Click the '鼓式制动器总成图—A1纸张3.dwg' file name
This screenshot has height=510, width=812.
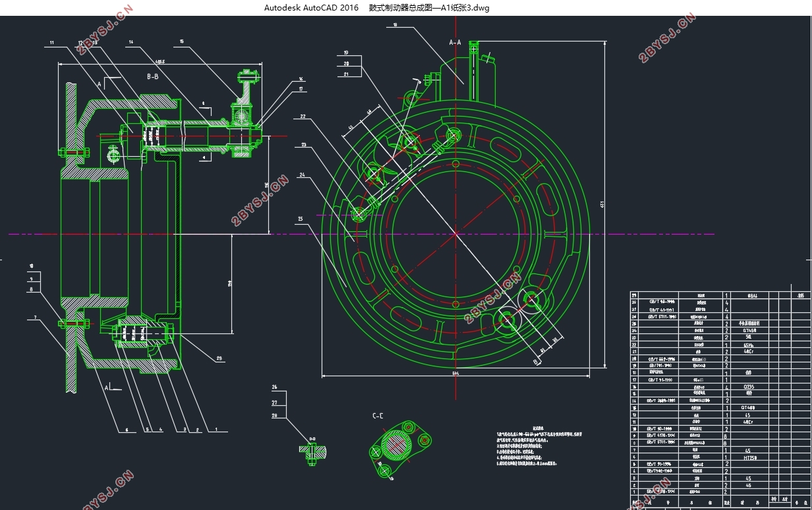[x=429, y=8]
